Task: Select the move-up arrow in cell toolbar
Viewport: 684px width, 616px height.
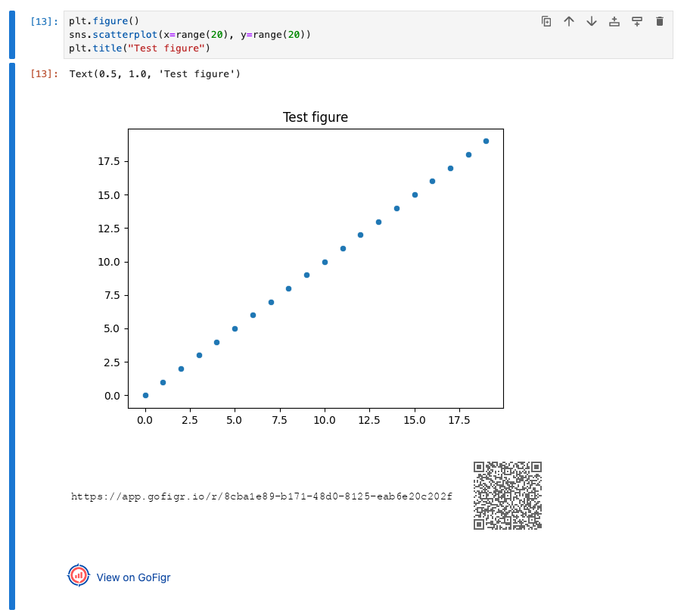Action: (569, 21)
